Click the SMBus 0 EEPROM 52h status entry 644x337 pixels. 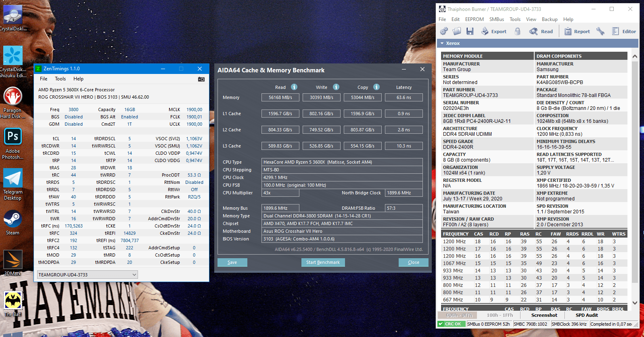(x=489, y=324)
